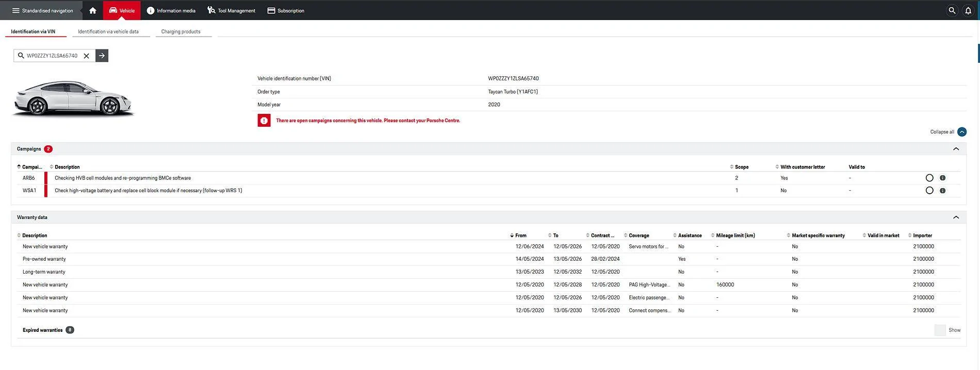Click the ARB6 campaign code

29,178
